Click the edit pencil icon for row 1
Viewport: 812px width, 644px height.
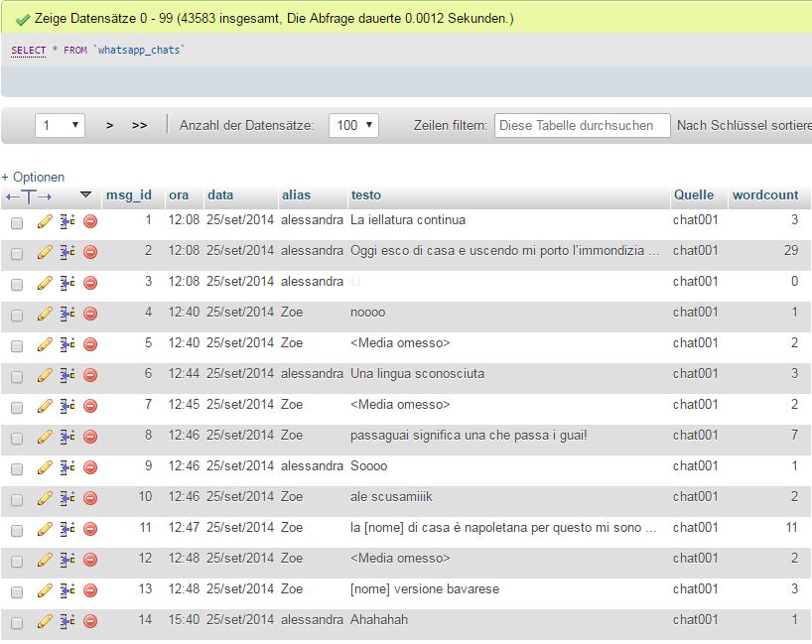coord(45,221)
